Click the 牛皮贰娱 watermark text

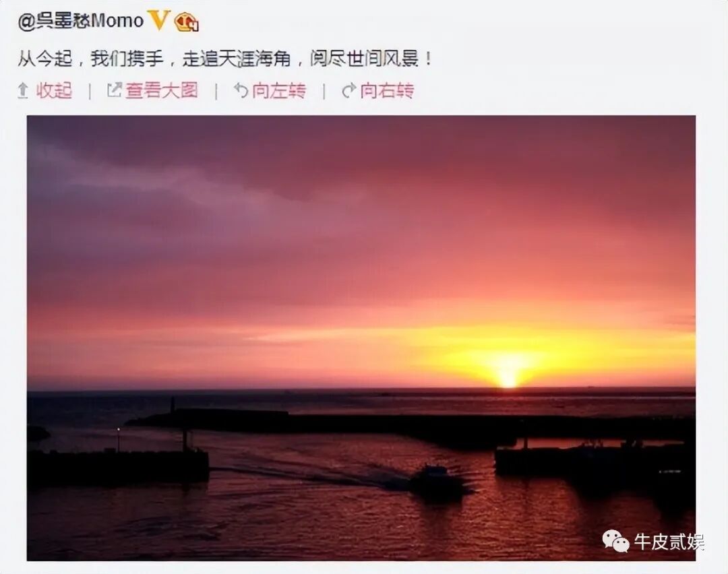click(x=669, y=542)
